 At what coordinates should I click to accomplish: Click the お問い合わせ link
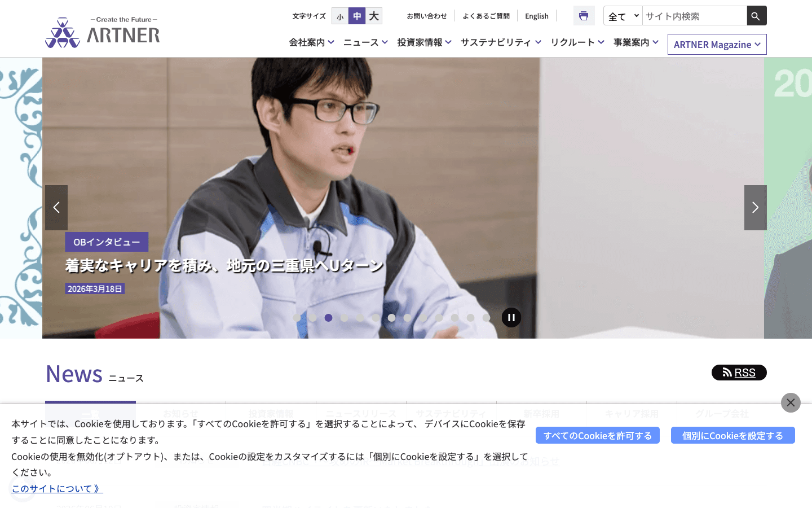coord(427,16)
